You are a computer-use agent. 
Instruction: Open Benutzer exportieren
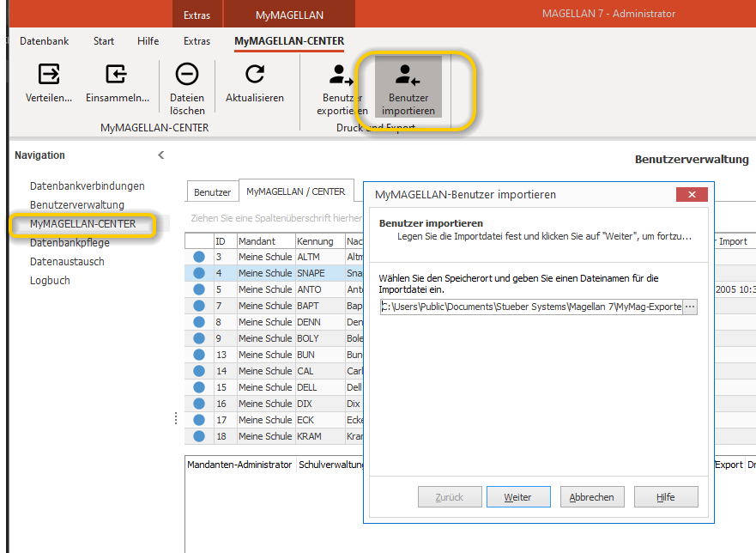pyautogui.click(x=342, y=90)
